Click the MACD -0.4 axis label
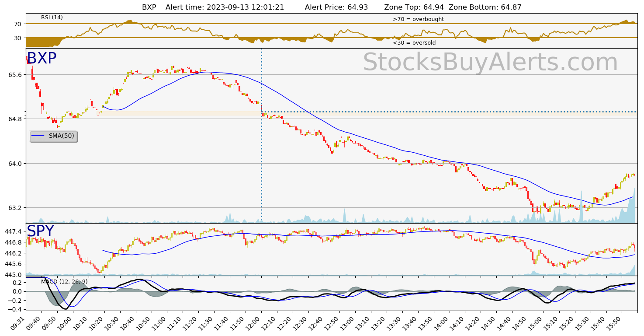The image size is (644, 336). click(15, 309)
